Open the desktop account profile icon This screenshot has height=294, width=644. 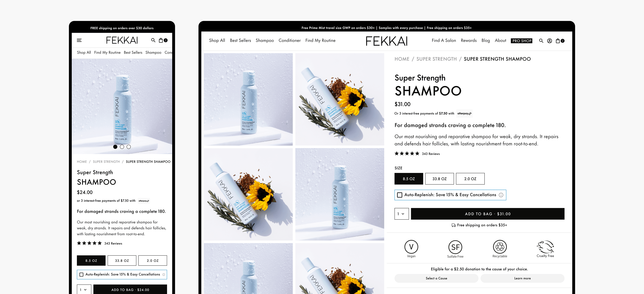coord(549,41)
